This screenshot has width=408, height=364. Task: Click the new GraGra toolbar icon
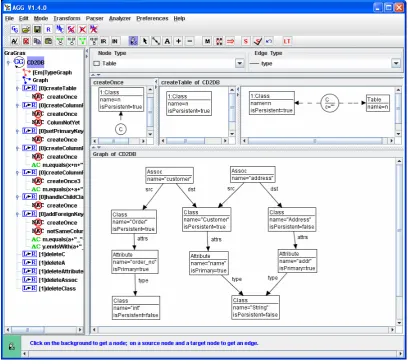[15, 29]
